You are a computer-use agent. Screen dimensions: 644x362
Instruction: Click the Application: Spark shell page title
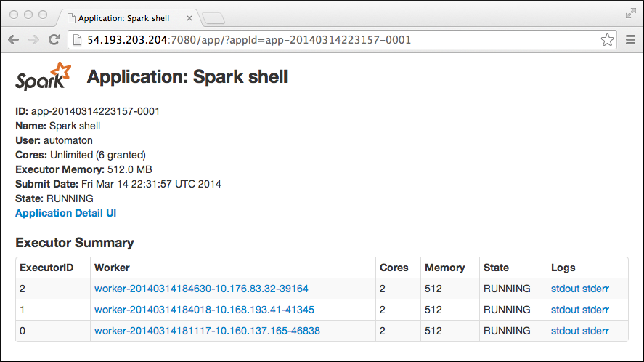click(x=187, y=77)
